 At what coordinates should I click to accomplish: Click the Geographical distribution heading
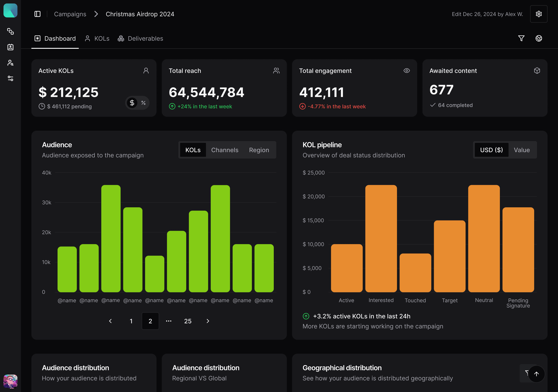342,368
